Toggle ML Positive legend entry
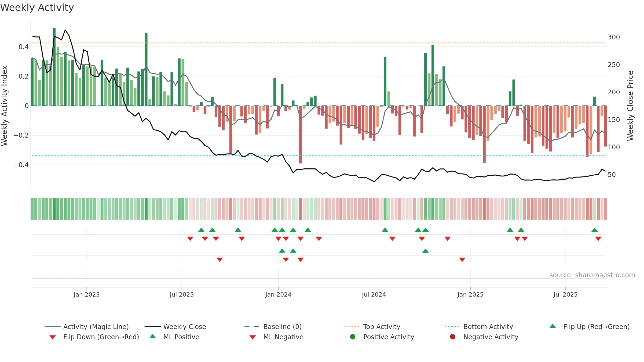This screenshot has width=644, height=362. [174, 337]
